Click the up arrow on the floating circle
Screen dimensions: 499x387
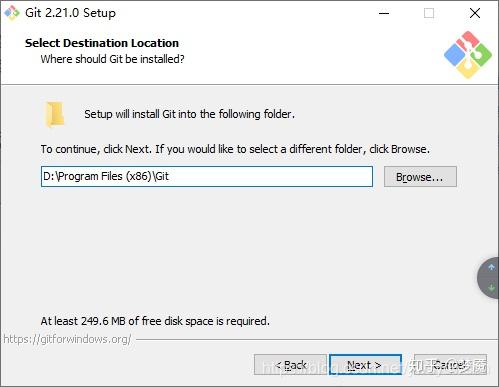coord(491,267)
